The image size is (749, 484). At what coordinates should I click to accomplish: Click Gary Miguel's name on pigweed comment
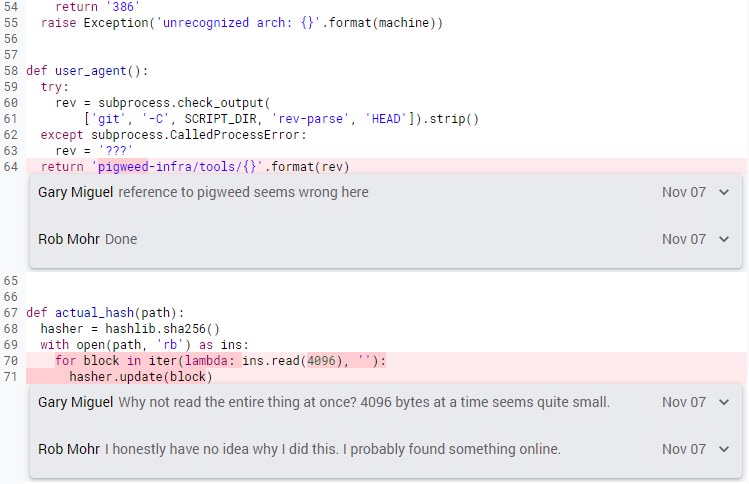[x=75, y=192]
